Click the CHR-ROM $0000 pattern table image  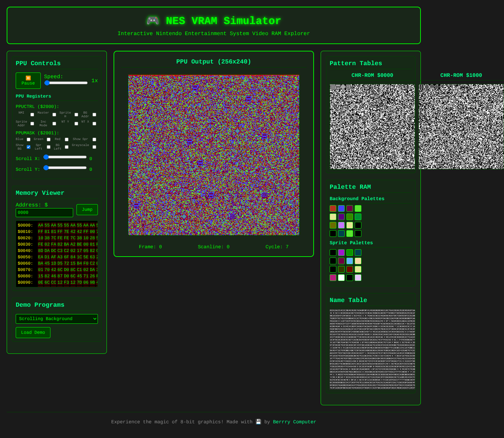point(371,126)
